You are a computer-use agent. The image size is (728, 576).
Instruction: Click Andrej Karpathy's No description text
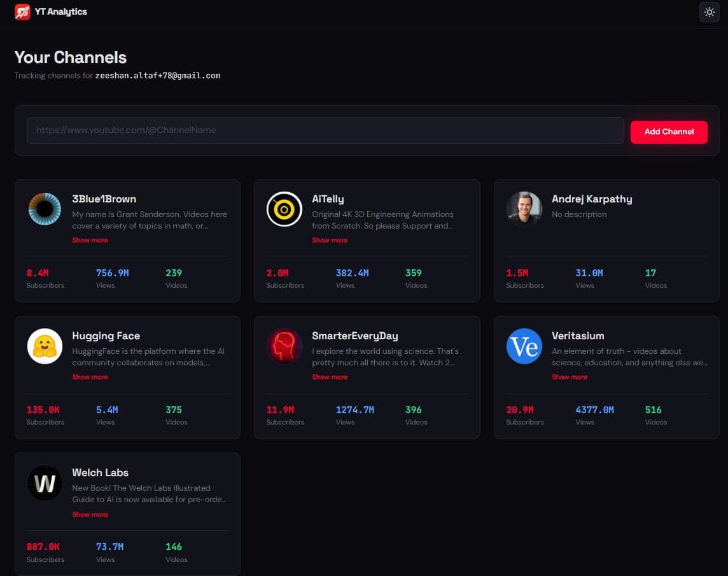(579, 214)
